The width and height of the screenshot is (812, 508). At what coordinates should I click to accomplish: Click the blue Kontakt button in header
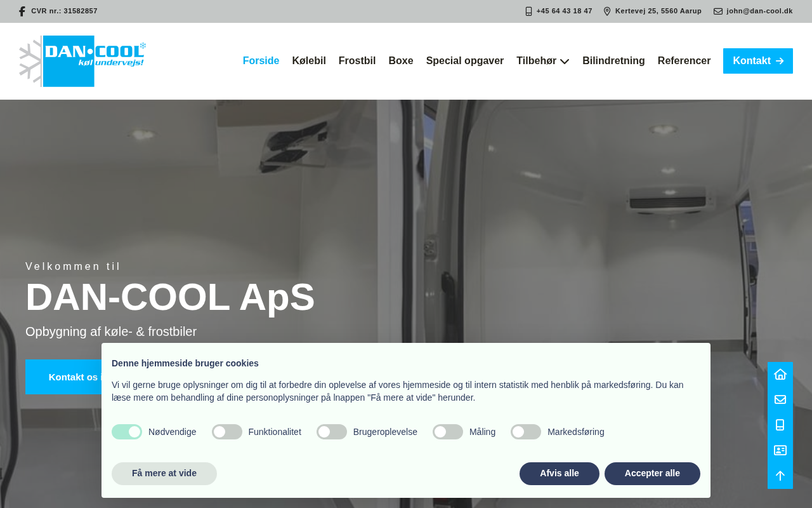pyautogui.click(x=758, y=61)
